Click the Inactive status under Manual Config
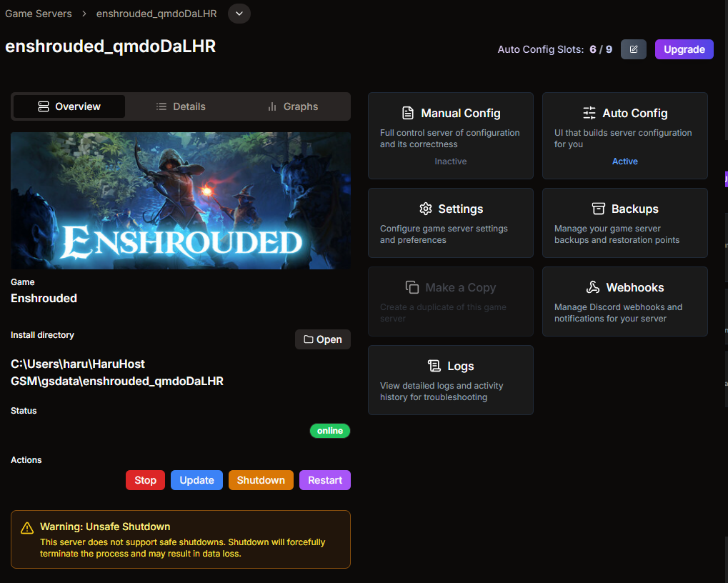This screenshot has width=728, height=583. pyautogui.click(x=450, y=161)
